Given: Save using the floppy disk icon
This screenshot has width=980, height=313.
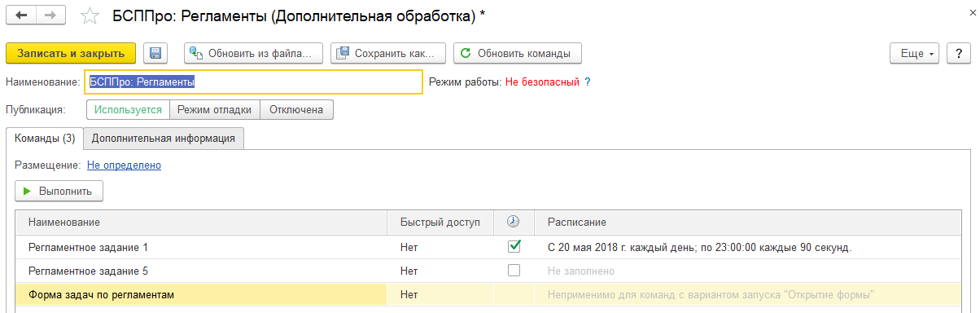Looking at the screenshot, I should coord(155,54).
